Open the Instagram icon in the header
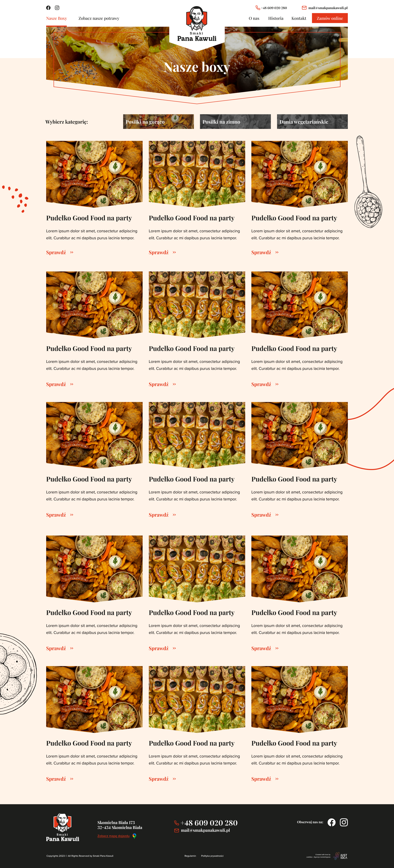Image resolution: width=394 pixels, height=868 pixels. pyautogui.click(x=57, y=8)
